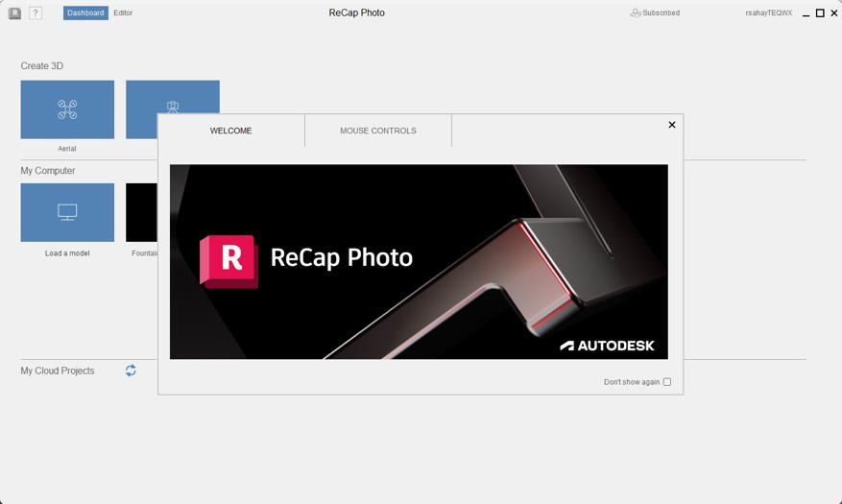Select the WELCOME tab
842x504 pixels.
pyautogui.click(x=231, y=131)
